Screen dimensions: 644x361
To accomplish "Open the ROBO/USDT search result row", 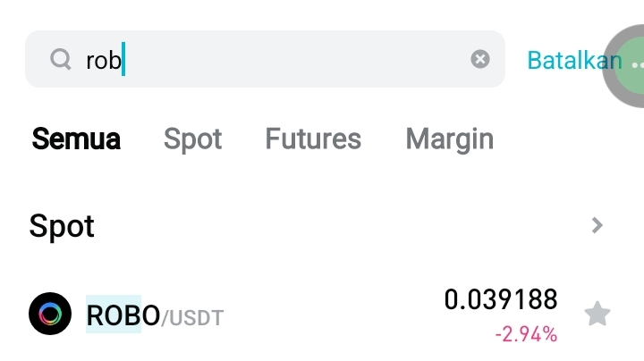I will coord(313,315).
